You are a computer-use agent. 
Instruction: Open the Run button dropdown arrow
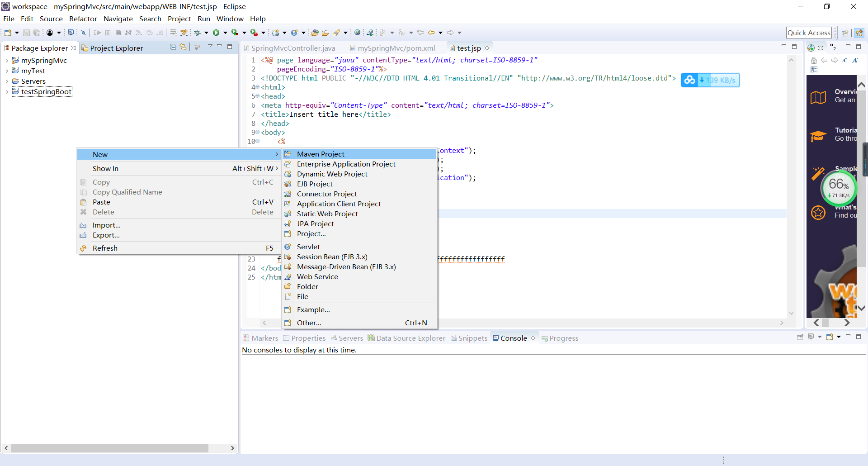225,33
